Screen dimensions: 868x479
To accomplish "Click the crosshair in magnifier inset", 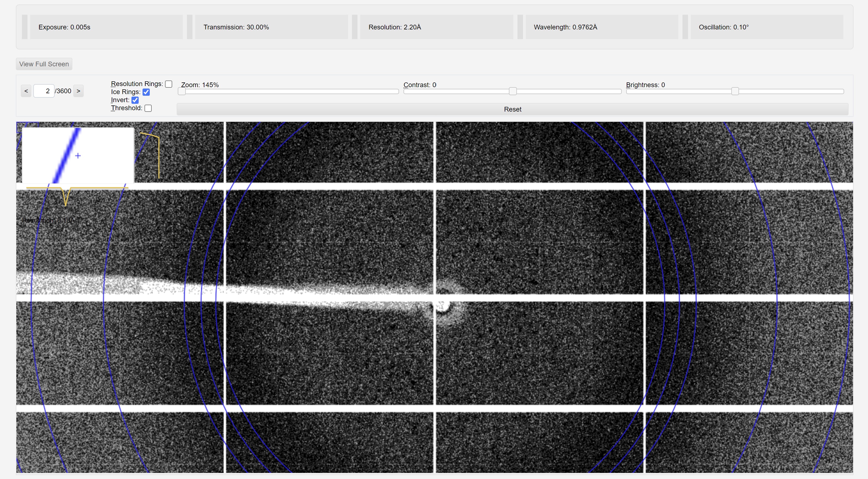I will [78, 156].
